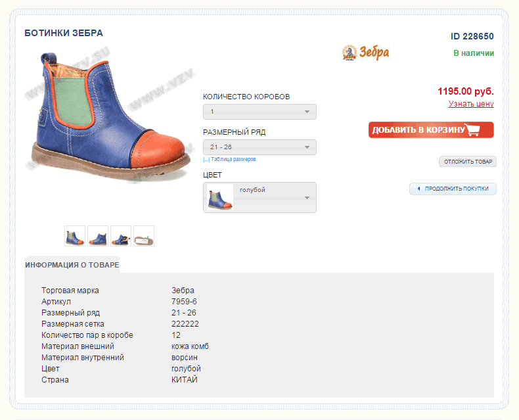Screen dimensions: 519x420
Task: Open the first boot thumbnail (side view)
Action: [75, 236]
